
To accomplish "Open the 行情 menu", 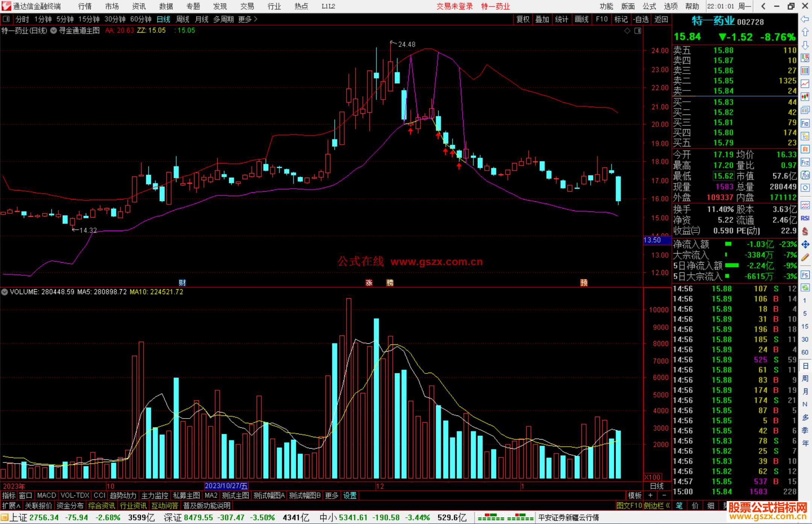I will point(85,6).
